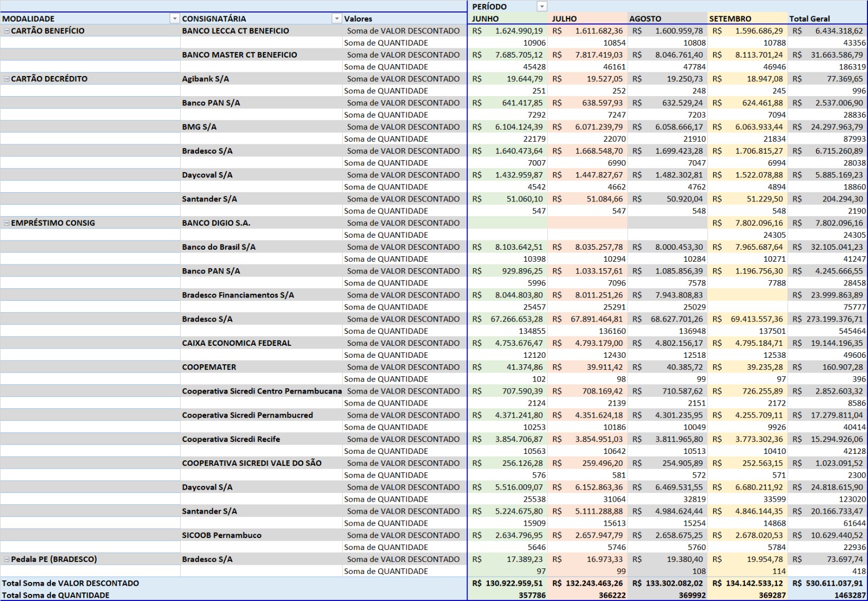The width and height of the screenshot is (868, 601).
Task: Click grand total value R$ 530.611.037,91
Action: [828, 583]
